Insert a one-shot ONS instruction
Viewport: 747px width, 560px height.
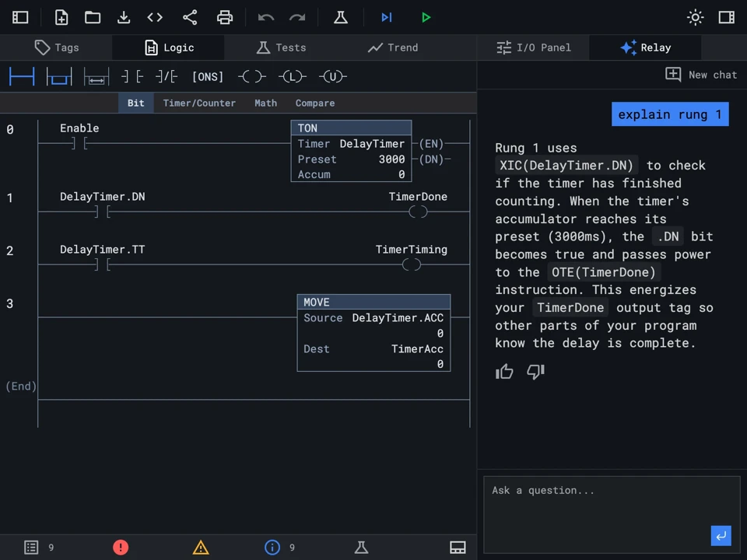pos(207,77)
